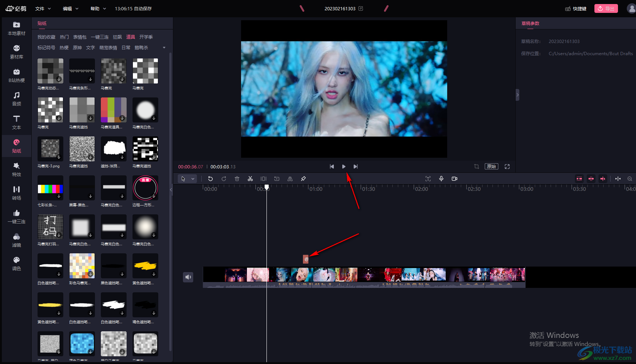
Task: Select the 开学季 sticker category
Action: tap(146, 37)
